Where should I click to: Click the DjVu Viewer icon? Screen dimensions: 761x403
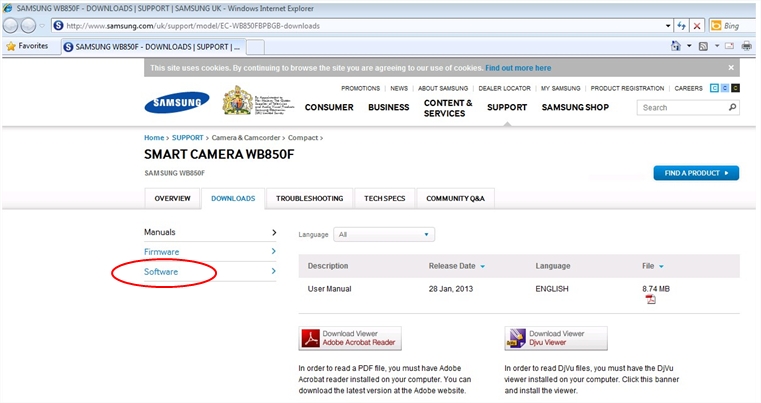coord(516,338)
